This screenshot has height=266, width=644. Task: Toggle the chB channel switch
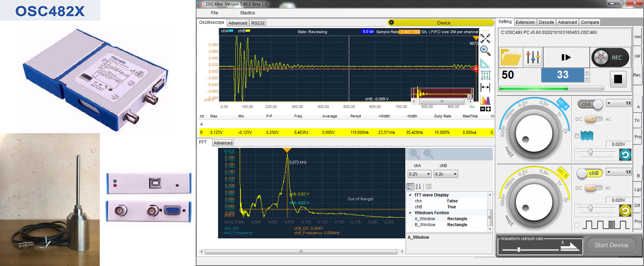click(589, 173)
